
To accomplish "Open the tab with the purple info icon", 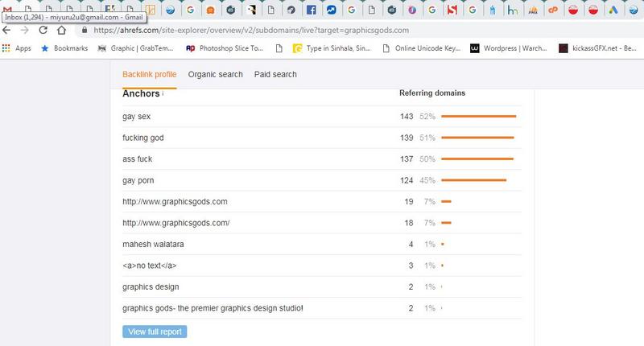I will coord(412,10).
